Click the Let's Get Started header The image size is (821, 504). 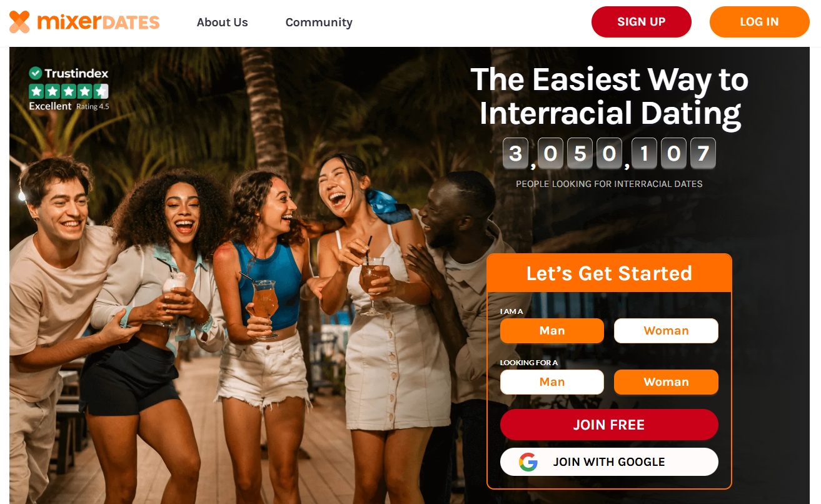(609, 273)
